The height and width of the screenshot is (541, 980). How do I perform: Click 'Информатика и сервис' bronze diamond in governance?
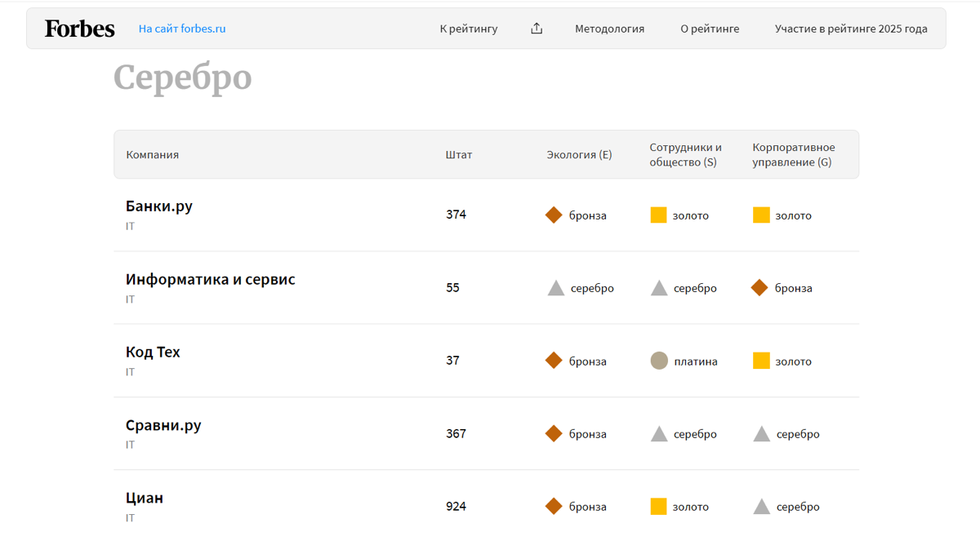759,287
